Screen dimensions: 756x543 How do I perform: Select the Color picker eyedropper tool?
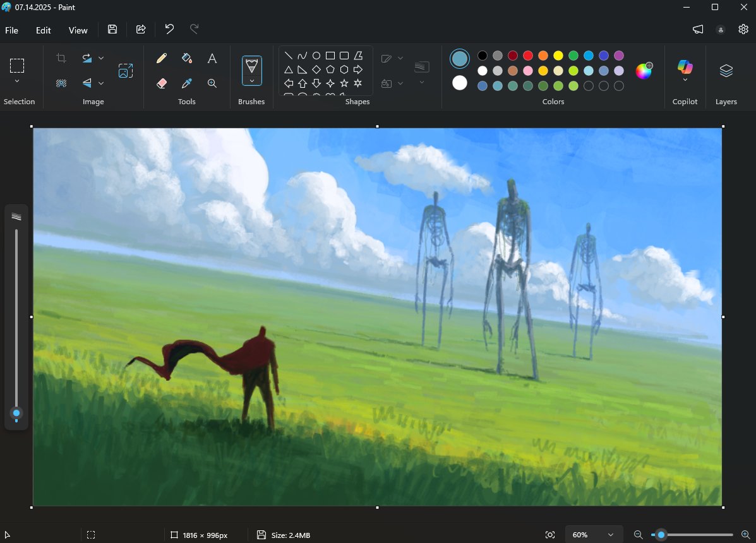(186, 83)
